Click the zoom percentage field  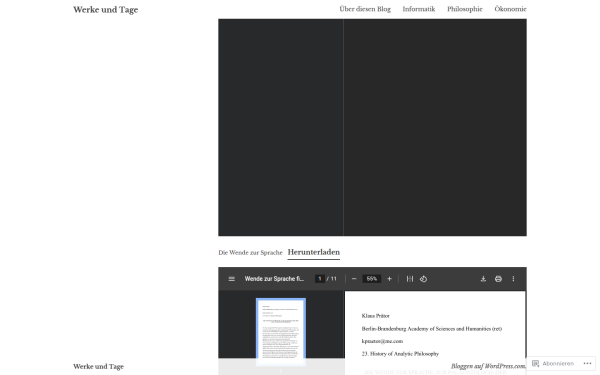[372, 279]
